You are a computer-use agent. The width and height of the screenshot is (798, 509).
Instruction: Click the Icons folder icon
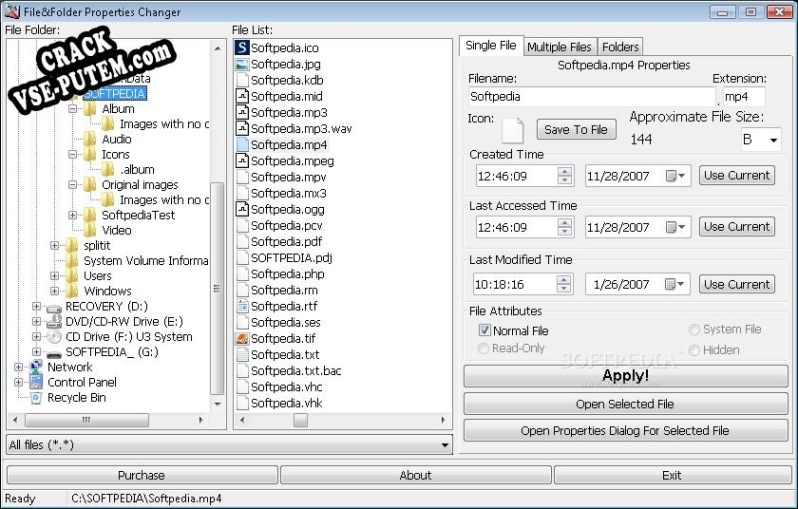click(x=90, y=154)
